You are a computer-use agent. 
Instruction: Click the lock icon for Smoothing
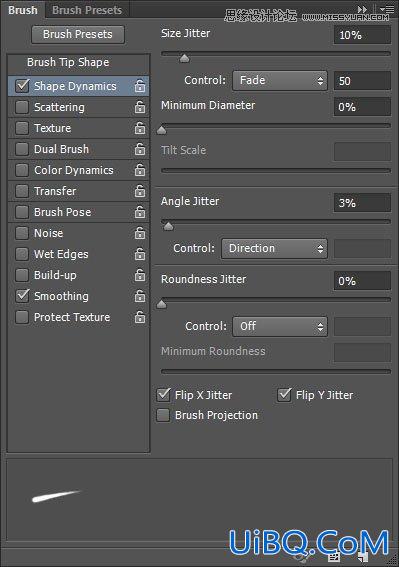(140, 296)
